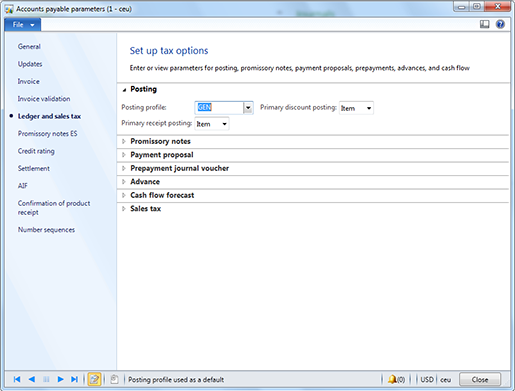
Task: Click the Close button
Action: (x=480, y=379)
